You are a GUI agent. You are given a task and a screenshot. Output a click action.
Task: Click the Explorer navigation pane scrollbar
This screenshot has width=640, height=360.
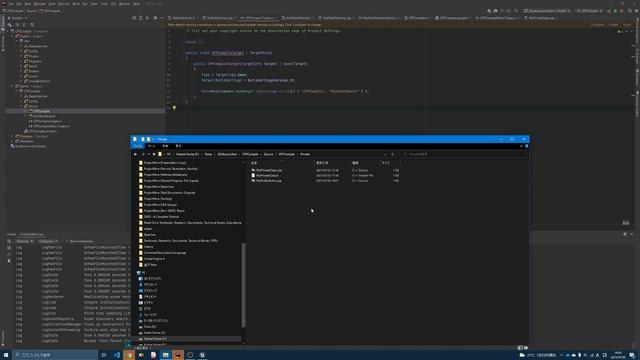(x=244, y=285)
